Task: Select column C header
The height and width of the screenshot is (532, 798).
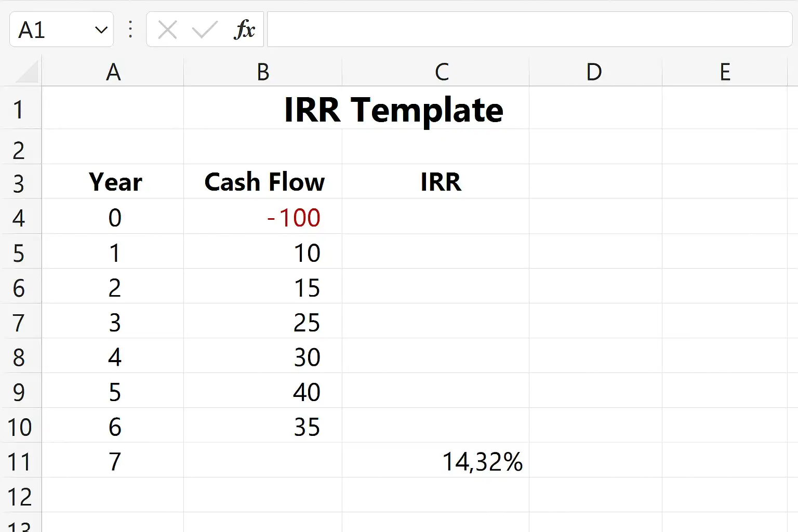Action: [435, 72]
